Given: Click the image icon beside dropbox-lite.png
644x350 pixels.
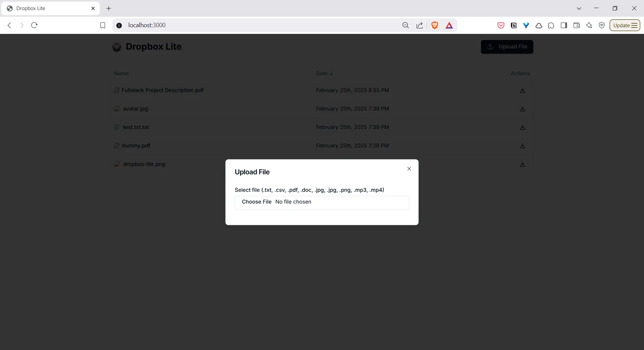Looking at the screenshot, I should [117, 164].
